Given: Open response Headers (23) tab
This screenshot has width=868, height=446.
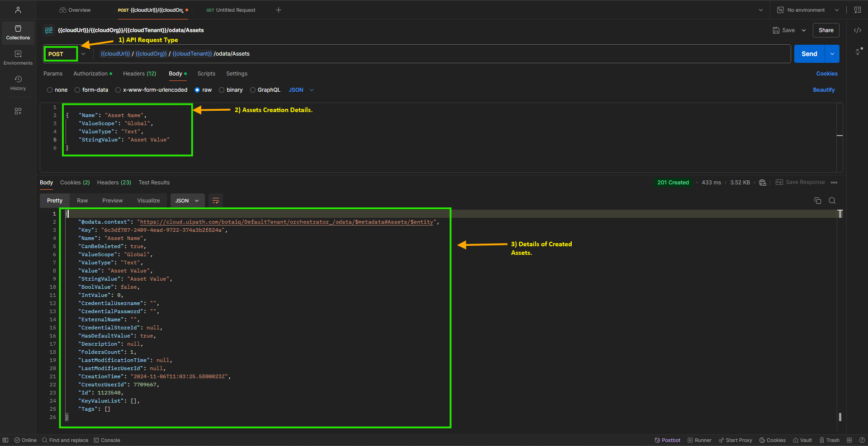Looking at the screenshot, I should 114,183.
